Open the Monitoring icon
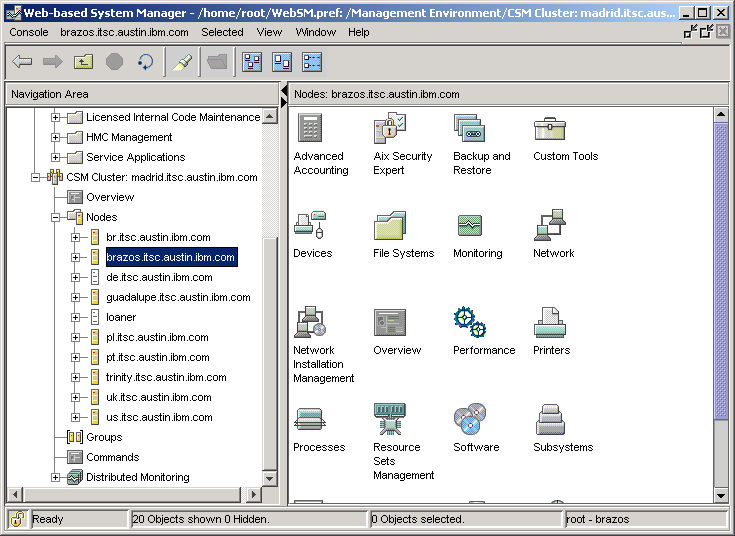Image resolution: width=735 pixels, height=536 pixels. pyautogui.click(x=470, y=226)
